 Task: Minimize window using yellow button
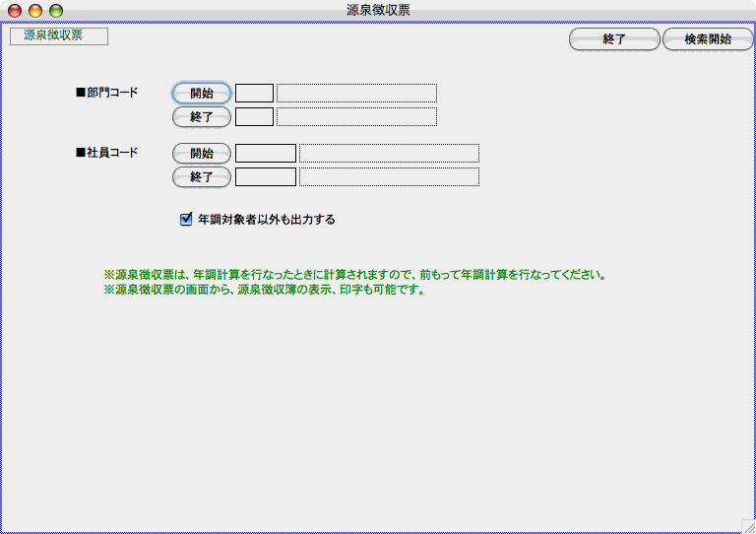coord(35,10)
